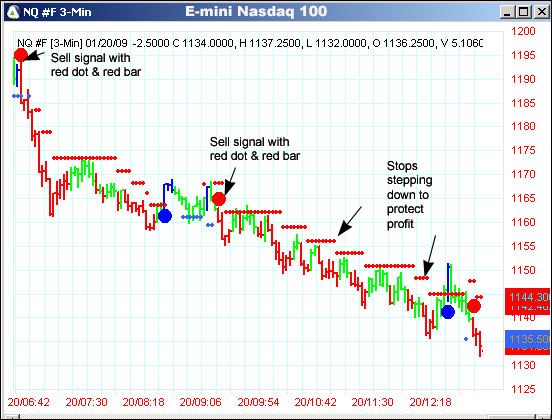Screen dimensions: 552x420
Task: Click the 20/10:42 time axis label
Action: [315, 402]
